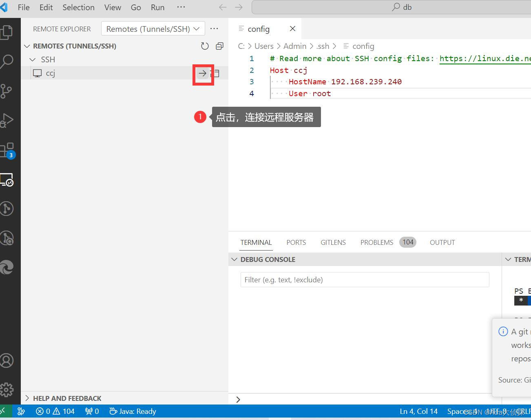This screenshot has width=531, height=420.
Task: Click Users in breadcrumb path
Action: click(x=264, y=46)
